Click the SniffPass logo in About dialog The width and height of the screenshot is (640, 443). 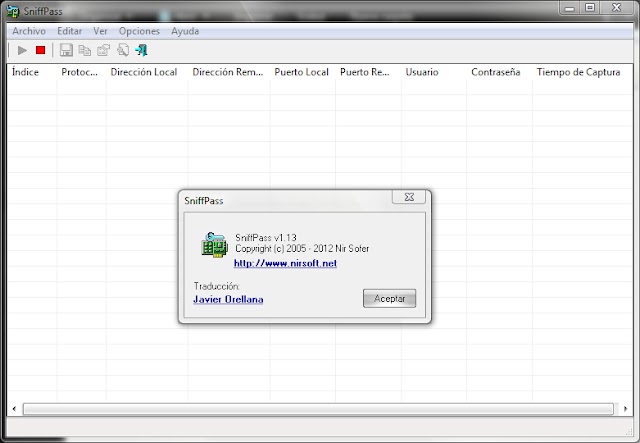point(214,245)
